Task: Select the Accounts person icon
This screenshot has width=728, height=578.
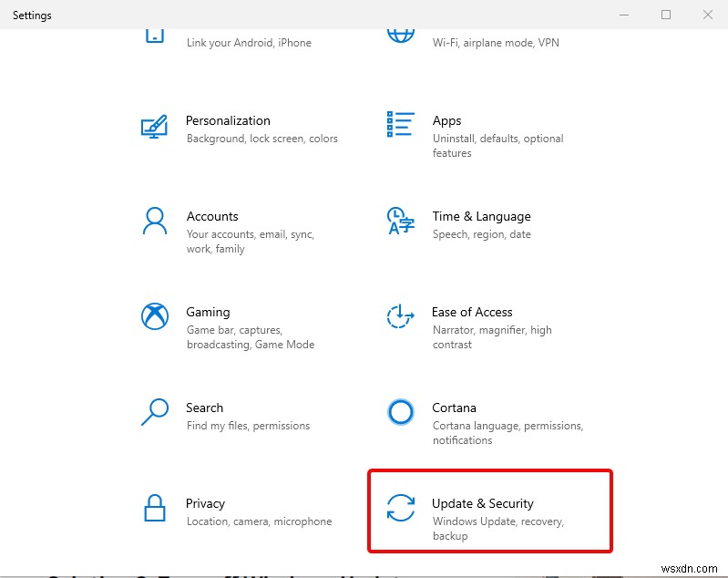Action: [155, 222]
